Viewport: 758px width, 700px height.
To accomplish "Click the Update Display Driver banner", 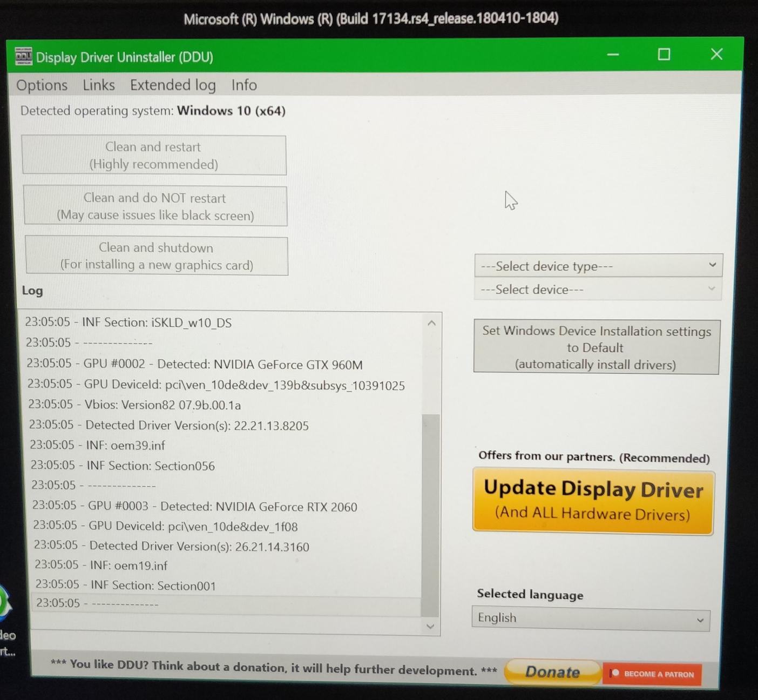I will (593, 501).
